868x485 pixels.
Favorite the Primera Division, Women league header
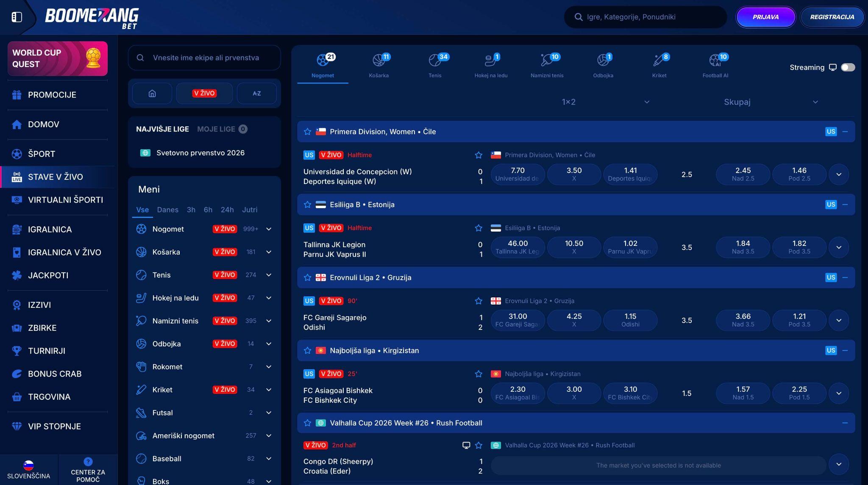[x=307, y=132]
